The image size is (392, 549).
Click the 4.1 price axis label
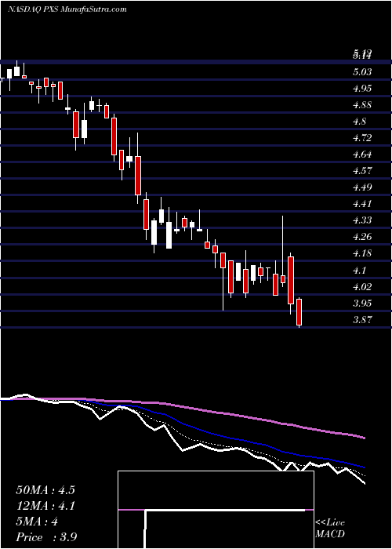pyautogui.click(x=360, y=271)
